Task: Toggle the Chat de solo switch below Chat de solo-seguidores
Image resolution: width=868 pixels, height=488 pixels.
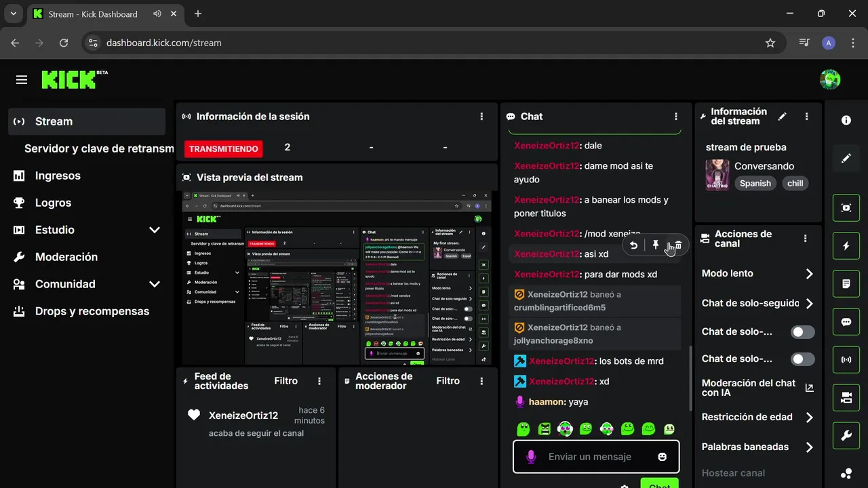Action: point(803,332)
